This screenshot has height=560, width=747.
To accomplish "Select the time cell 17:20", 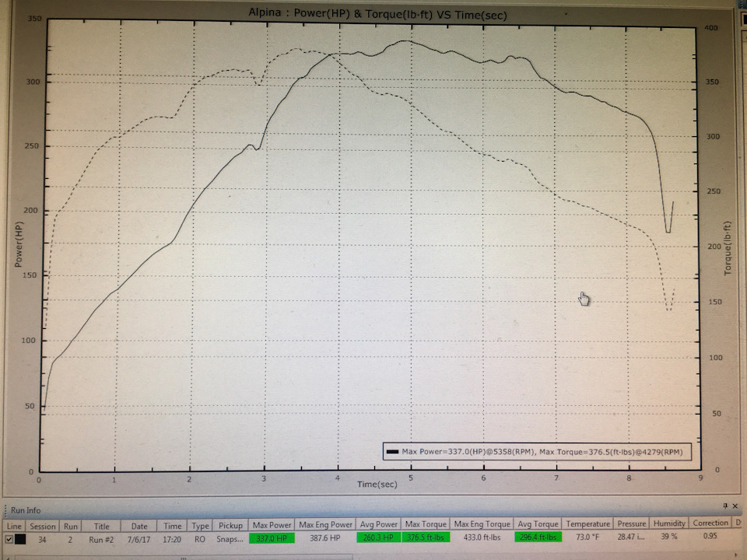I will click(172, 539).
